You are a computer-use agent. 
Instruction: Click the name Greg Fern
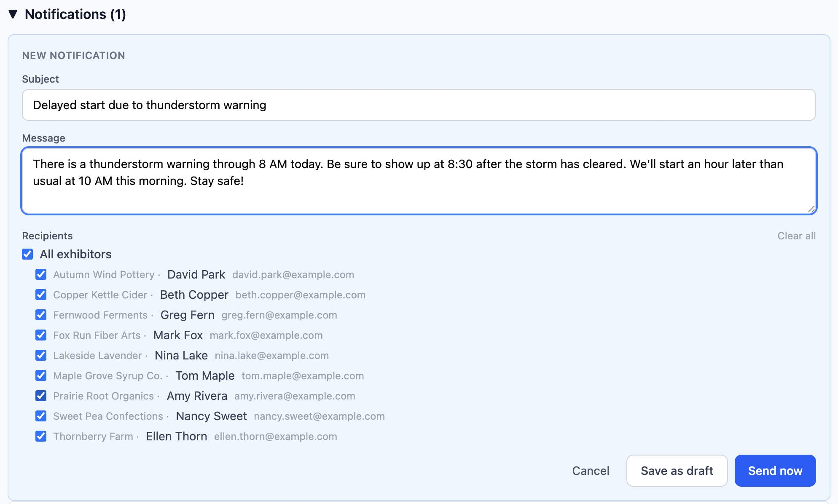pos(188,315)
